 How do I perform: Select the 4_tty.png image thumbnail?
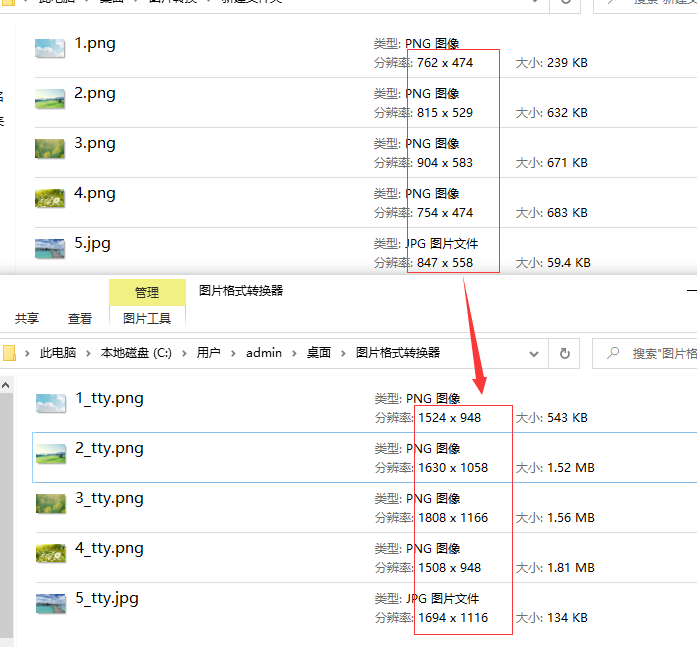click(x=50, y=553)
